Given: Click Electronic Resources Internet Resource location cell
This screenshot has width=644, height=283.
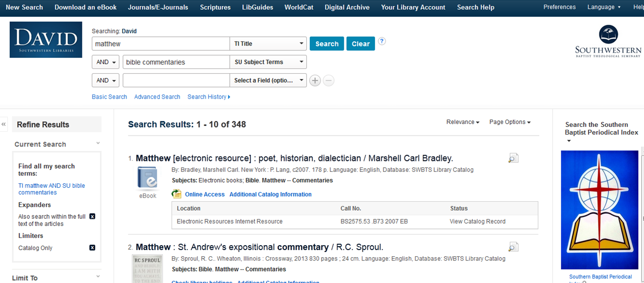Looking at the screenshot, I should [229, 222].
